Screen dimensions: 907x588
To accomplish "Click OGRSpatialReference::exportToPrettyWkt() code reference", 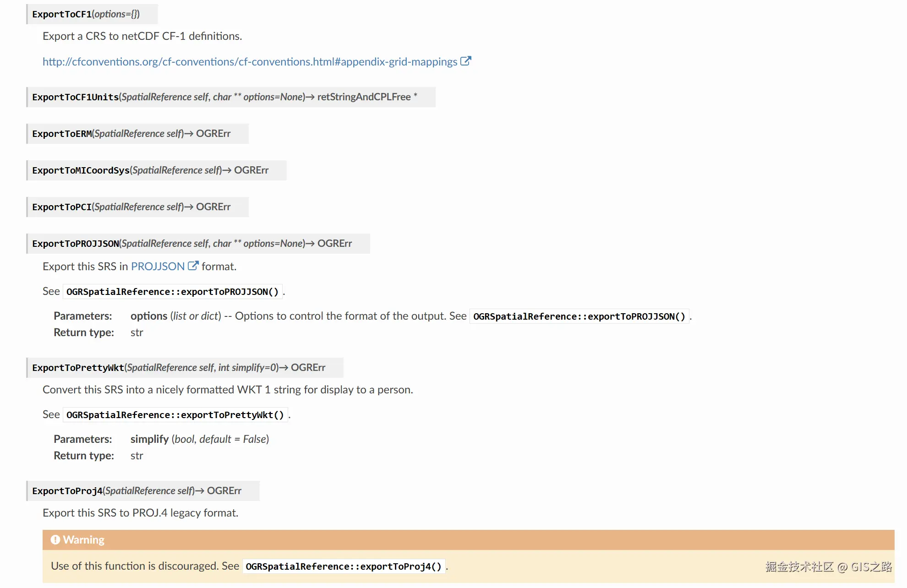I will click(x=175, y=415).
